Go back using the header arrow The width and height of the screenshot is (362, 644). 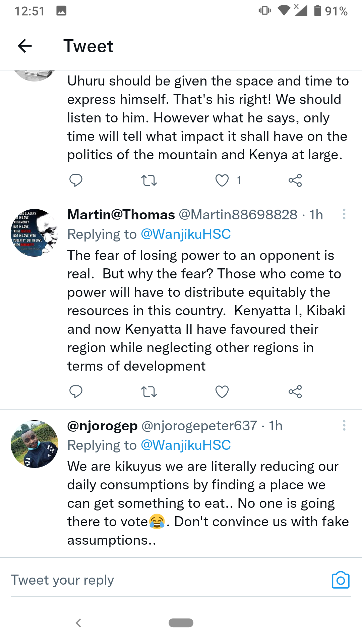pos(25,46)
